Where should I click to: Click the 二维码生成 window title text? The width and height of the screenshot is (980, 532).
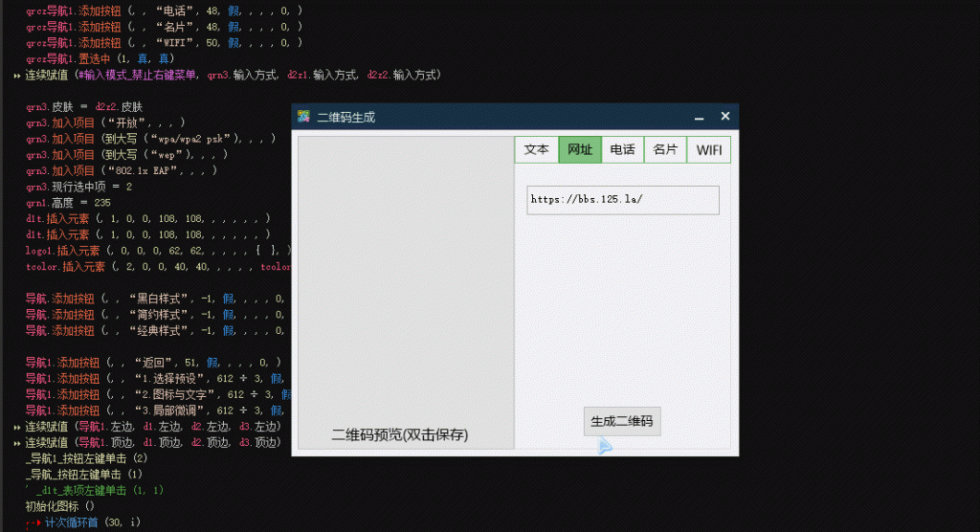coord(345,117)
